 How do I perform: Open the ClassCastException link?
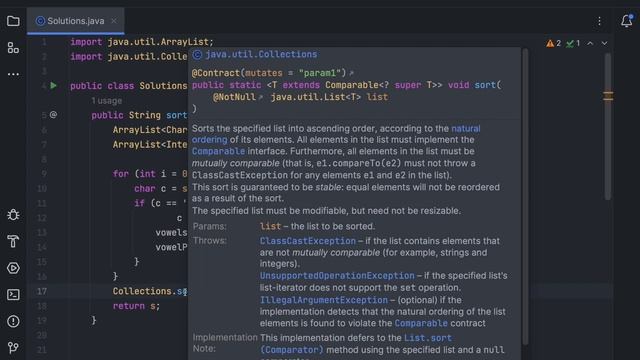pyautogui.click(x=308, y=241)
